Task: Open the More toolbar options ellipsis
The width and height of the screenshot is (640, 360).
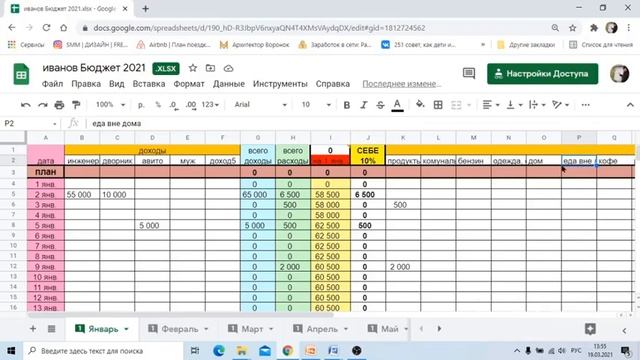Action: [585, 105]
